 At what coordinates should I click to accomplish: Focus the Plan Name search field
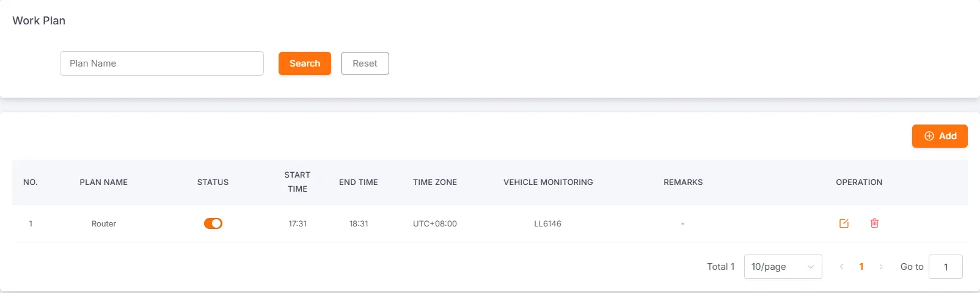162,63
